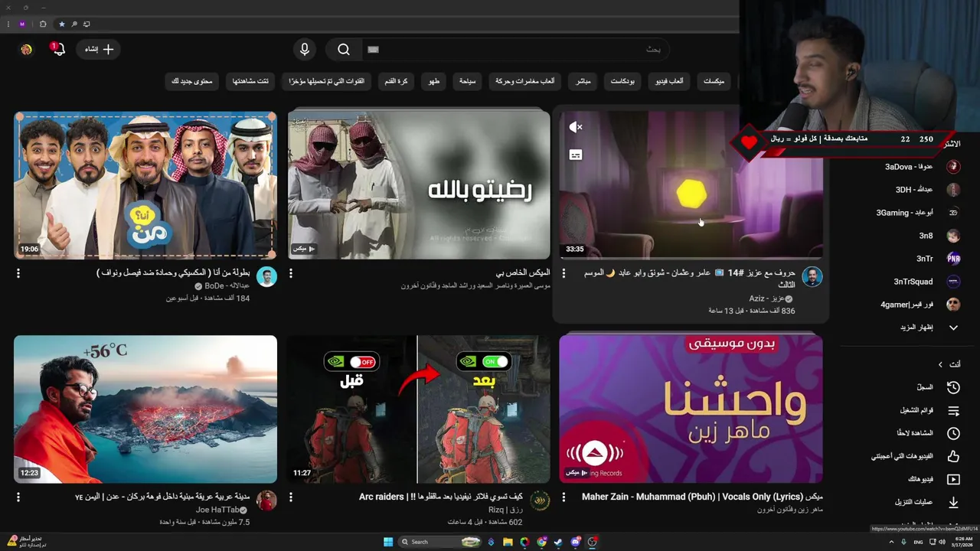Click the حروف مع عزيز #14 video title
980x551 pixels.
click(x=690, y=278)
